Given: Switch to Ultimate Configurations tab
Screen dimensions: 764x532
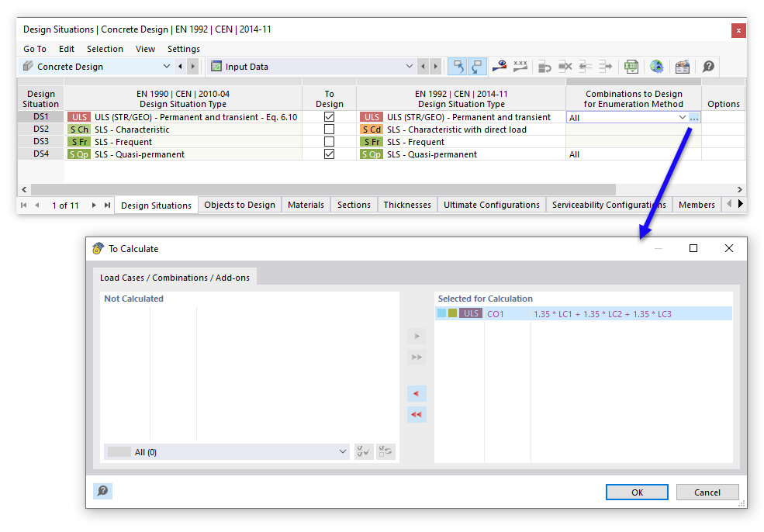Looking at the screenshot, I should click(492, 205).
